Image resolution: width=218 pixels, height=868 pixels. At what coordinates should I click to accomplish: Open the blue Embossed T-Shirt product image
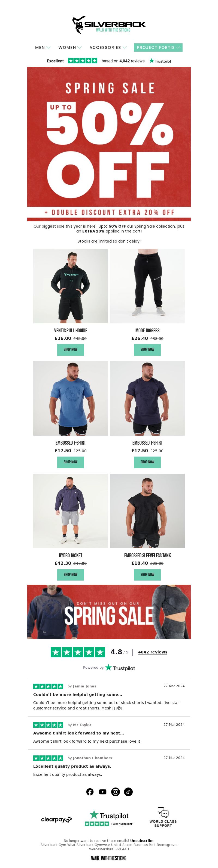[x=71, y=398]
